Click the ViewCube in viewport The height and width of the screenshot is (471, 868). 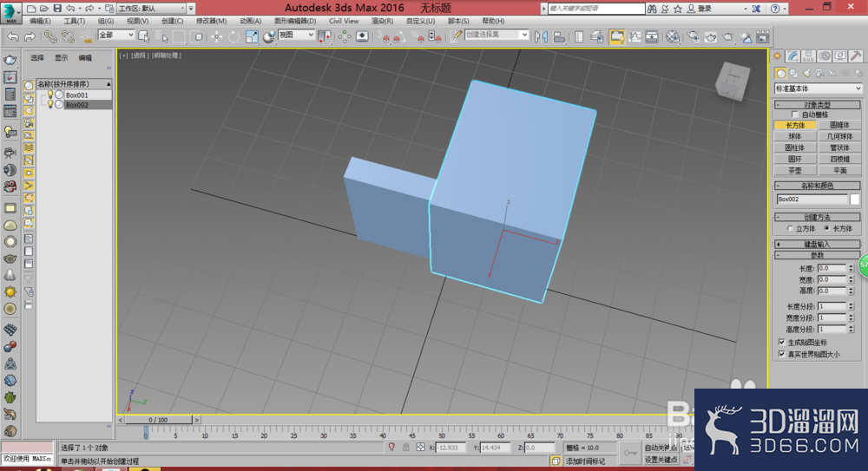click(733, 82)
